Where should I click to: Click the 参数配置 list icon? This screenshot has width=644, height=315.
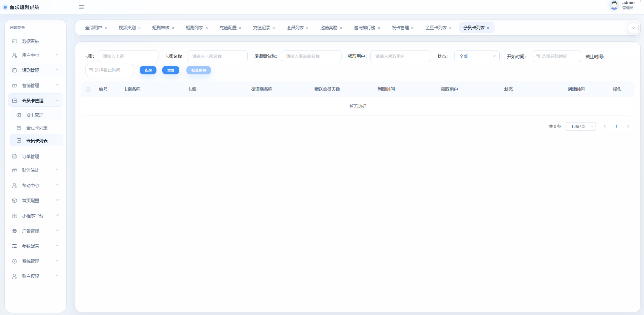[x=14, y=246]
